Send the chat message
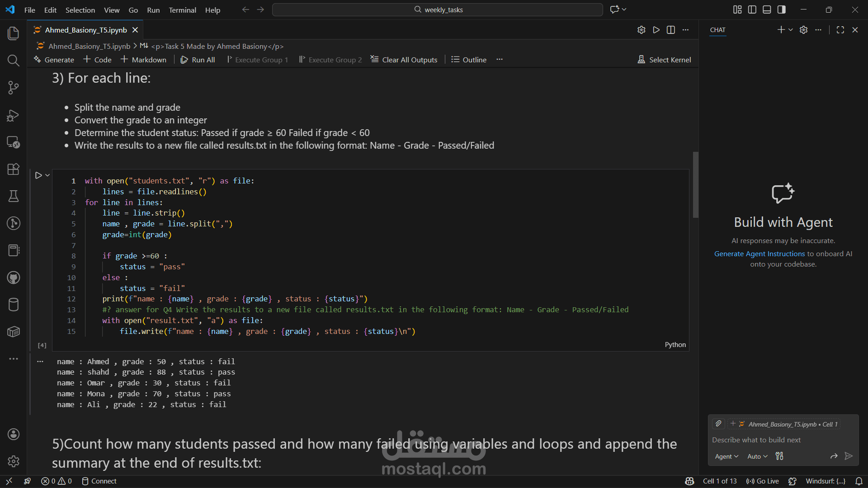 849,456
